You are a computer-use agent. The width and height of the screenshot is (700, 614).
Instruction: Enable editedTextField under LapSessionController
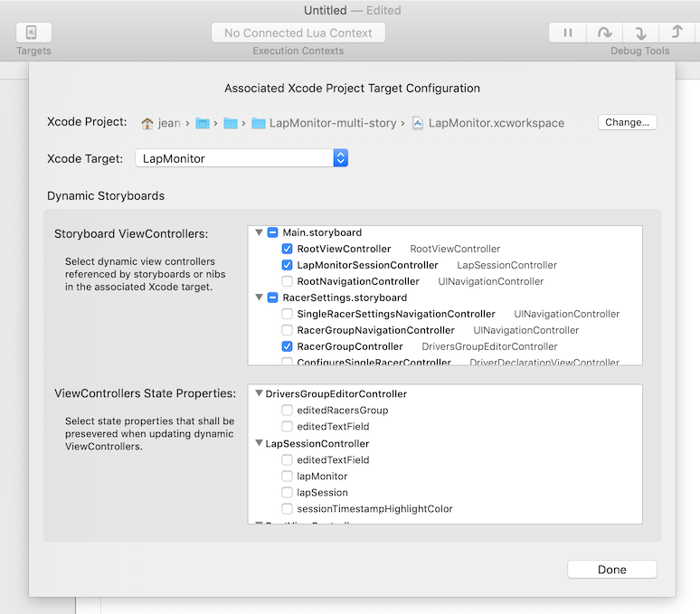pyautogui.click(x=287, y=459)
